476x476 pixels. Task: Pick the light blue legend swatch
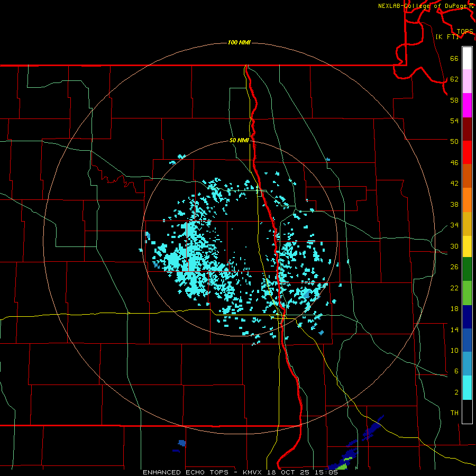pos(467,364)
